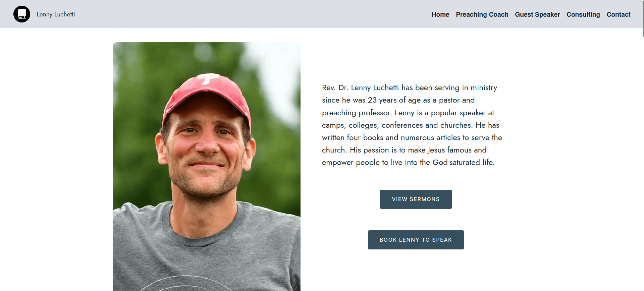Image resolution: width=644 pixels, height=291 pixels.
Task: Click the dark logo mark beside the site name
Action: coord(21,14)
